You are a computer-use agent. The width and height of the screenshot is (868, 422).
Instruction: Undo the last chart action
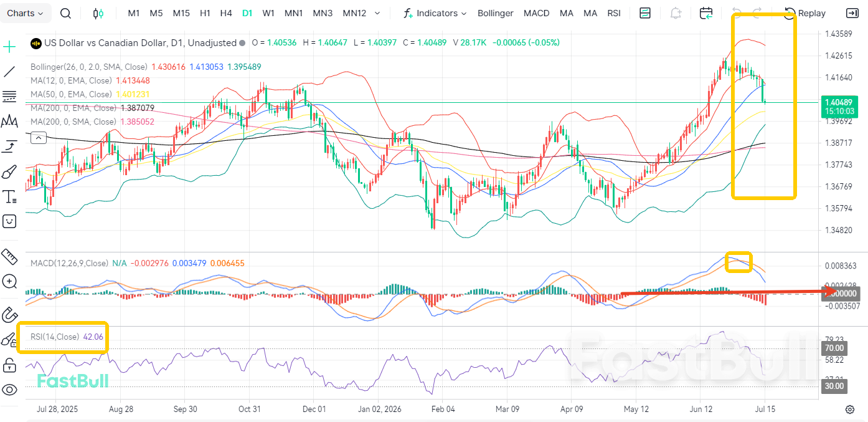tap(737, 12)
